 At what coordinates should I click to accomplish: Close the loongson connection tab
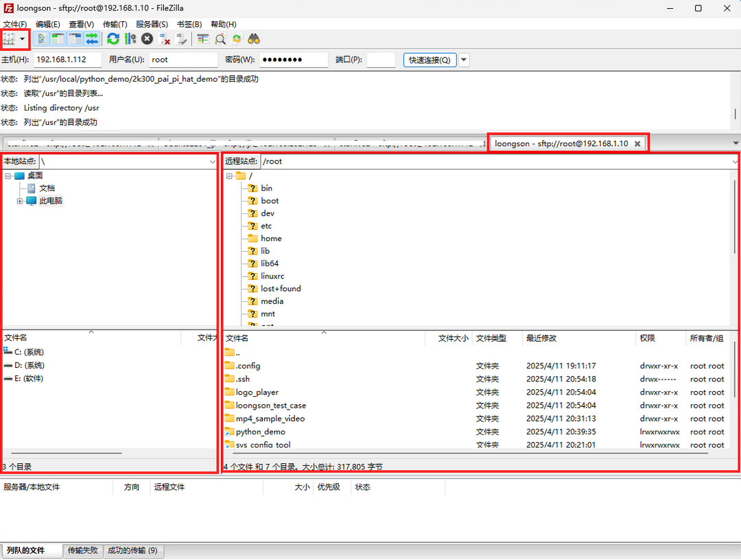point(637,143)
